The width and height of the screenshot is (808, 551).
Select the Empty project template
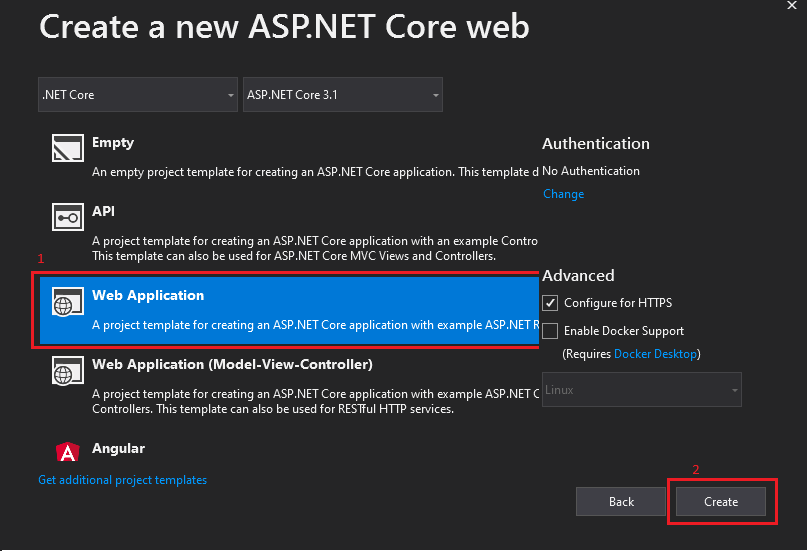click(113, 142)
